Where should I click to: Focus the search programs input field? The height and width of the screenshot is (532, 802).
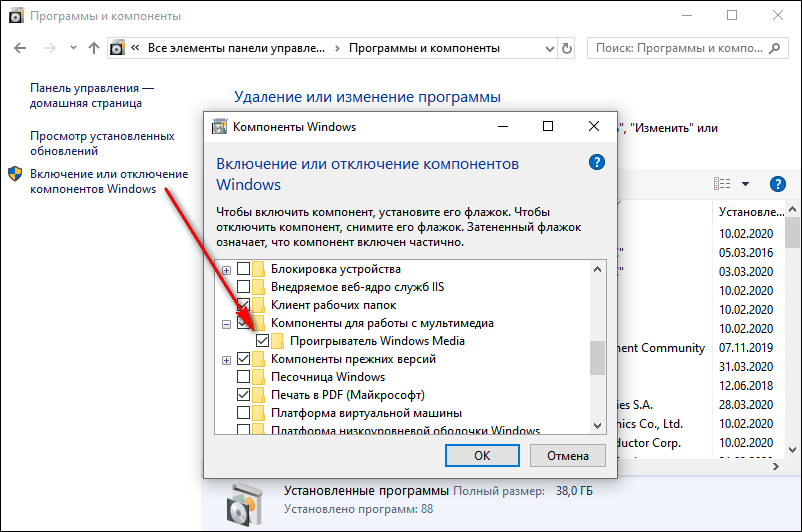tap(687, 48)
